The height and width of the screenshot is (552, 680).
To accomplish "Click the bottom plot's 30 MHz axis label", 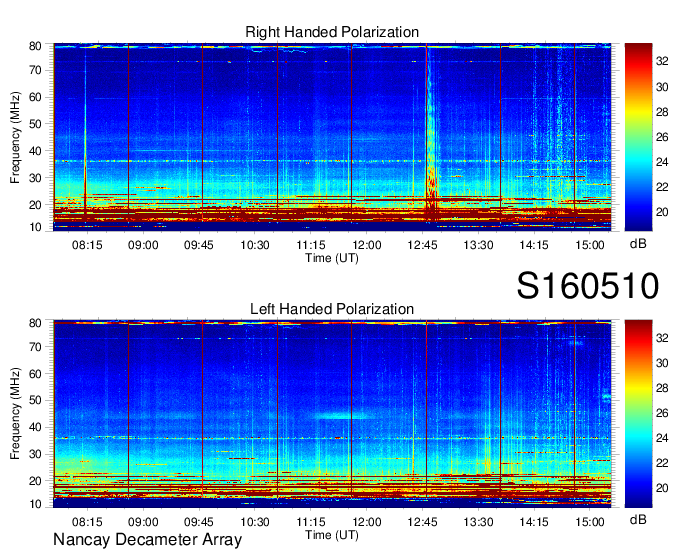I will pos(35,454).
